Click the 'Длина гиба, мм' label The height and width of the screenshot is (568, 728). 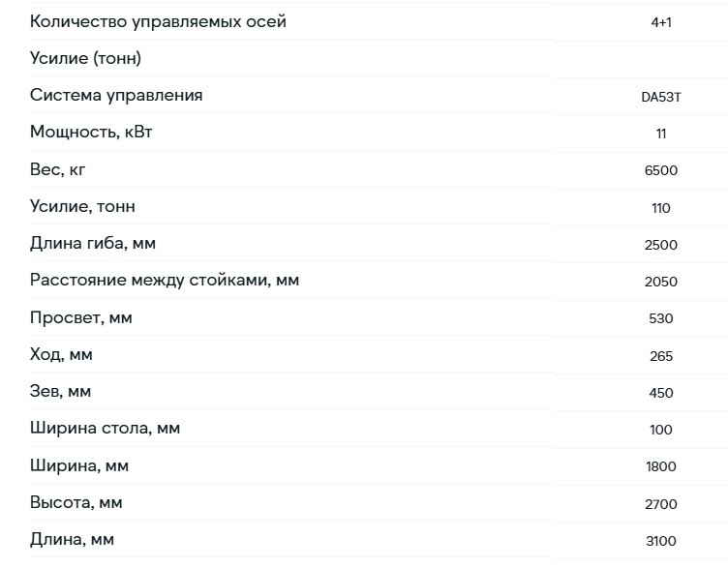click(93, 243)
